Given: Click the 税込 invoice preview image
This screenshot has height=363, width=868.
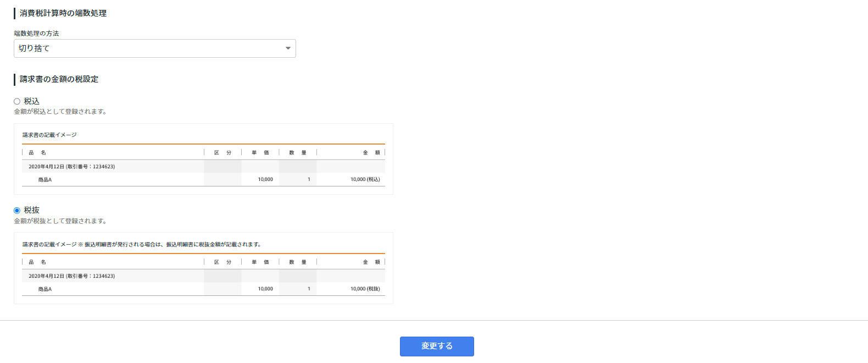Looking at the screenshot, I should click(x=203, y=159).
